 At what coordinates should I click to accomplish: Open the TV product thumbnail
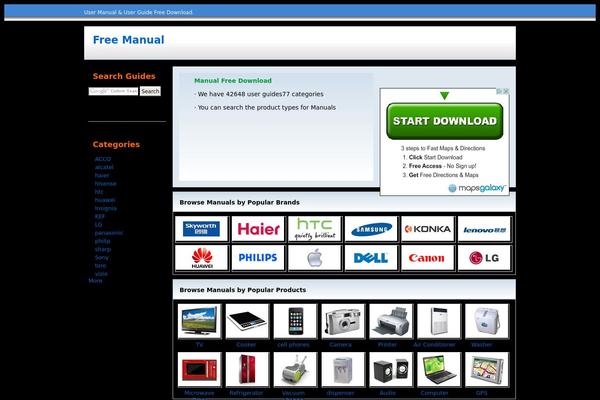pyautogui.click(x=199, y=321)
